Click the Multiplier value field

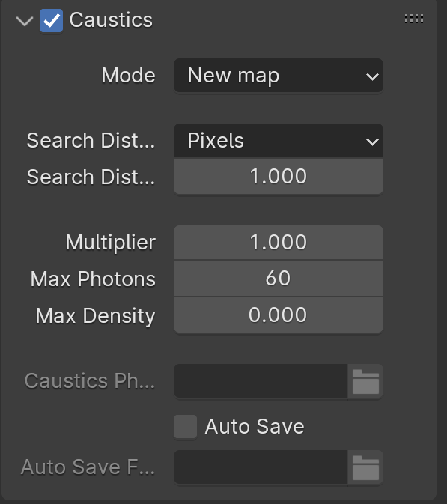pos(279,243)
